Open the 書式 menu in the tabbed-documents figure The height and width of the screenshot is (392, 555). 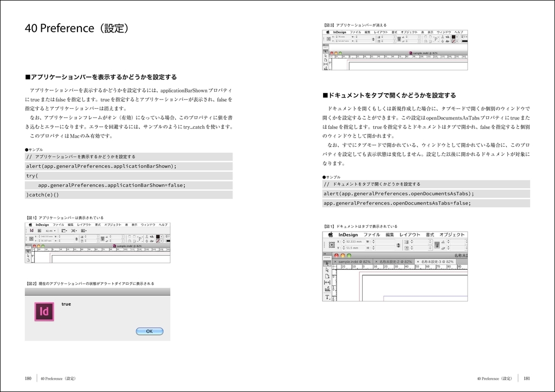[x=430, y=234]
